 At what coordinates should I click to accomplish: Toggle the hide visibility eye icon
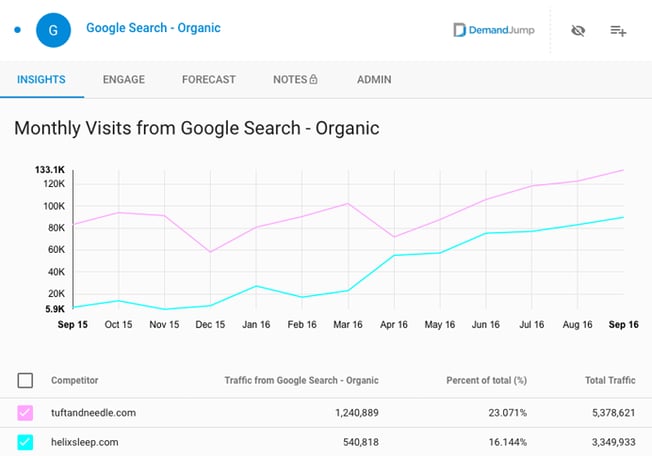point(578,30)
